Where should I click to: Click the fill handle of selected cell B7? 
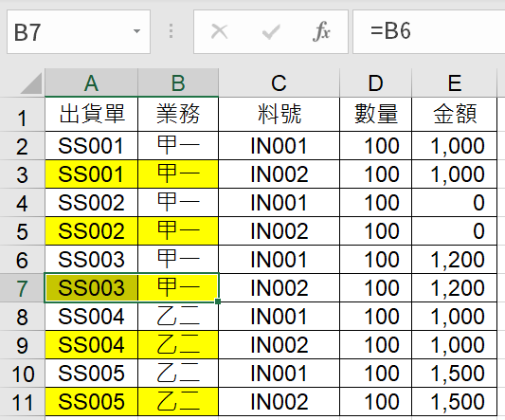218,301
